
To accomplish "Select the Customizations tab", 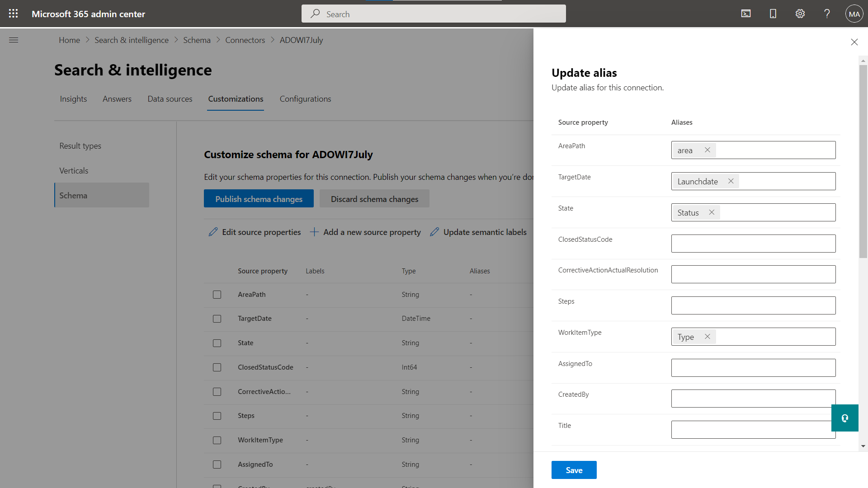I will click(x=236, y=99).
